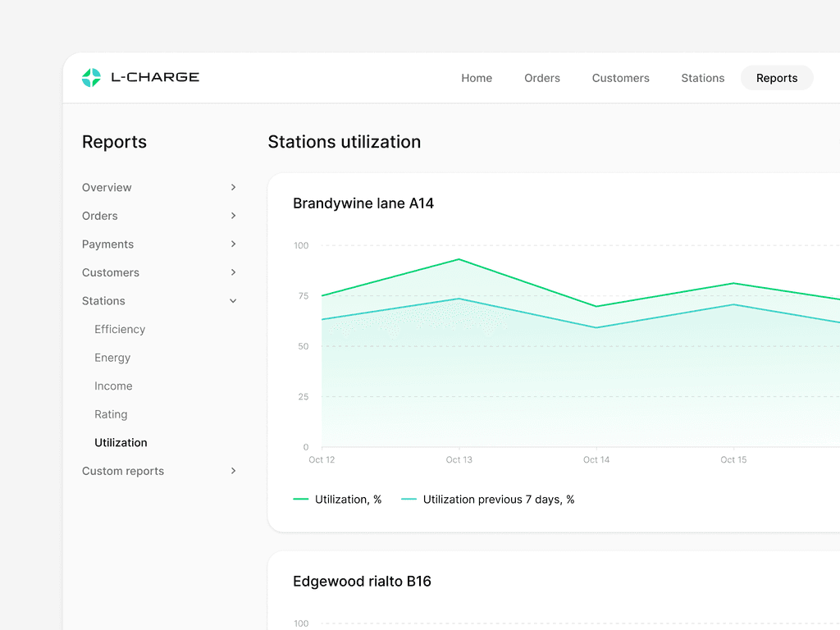The width and height of the screenshot is (840, 630).
Task: Click the Brandywine lane A14 chart title
Action: (x=363, y=203)
